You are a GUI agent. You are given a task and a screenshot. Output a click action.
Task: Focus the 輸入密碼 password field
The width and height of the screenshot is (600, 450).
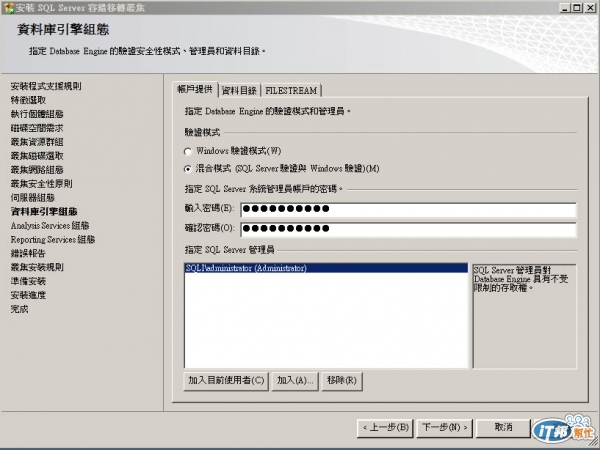(x=408, y=210)
